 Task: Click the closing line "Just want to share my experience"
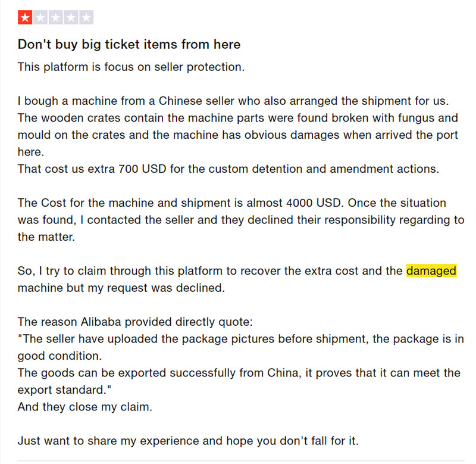tap(187, 441)
